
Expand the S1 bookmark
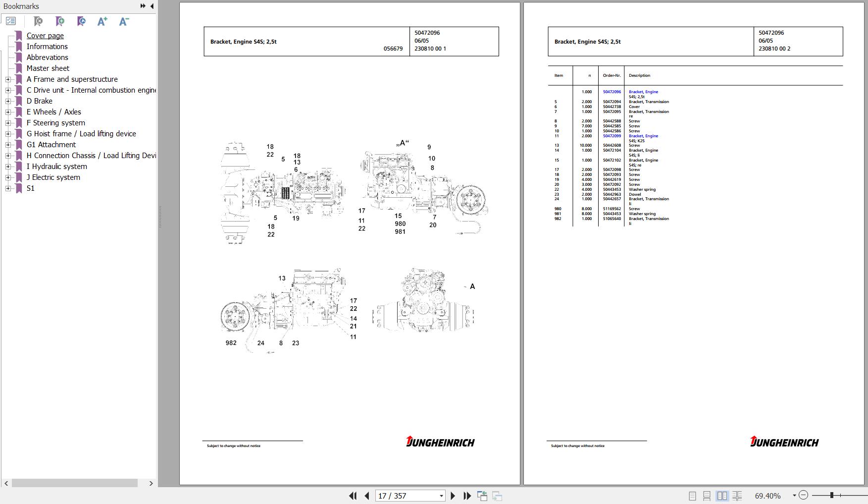pyautogui.click(x=8, y=188)
